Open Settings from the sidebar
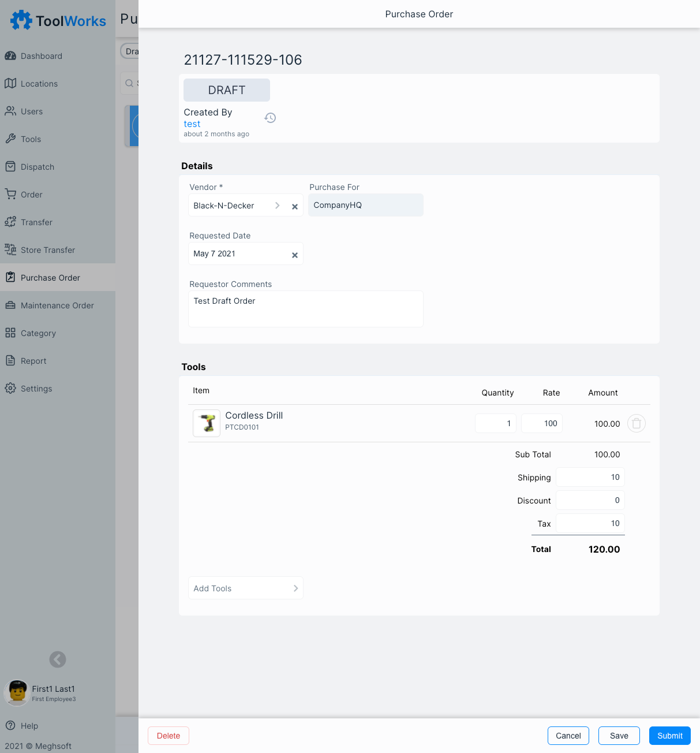Screen dimensions: 700x753 tap(36, 389)
